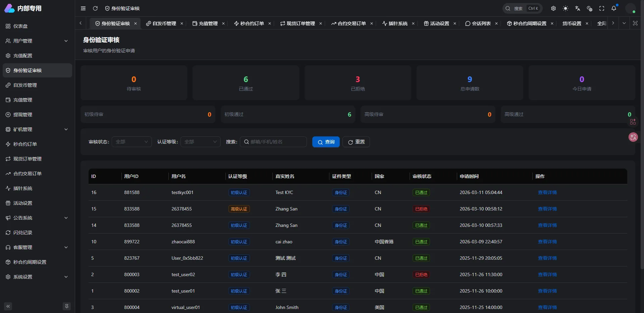Click the tab area maximize icon

pyautogui.click(x=635, y=23)
